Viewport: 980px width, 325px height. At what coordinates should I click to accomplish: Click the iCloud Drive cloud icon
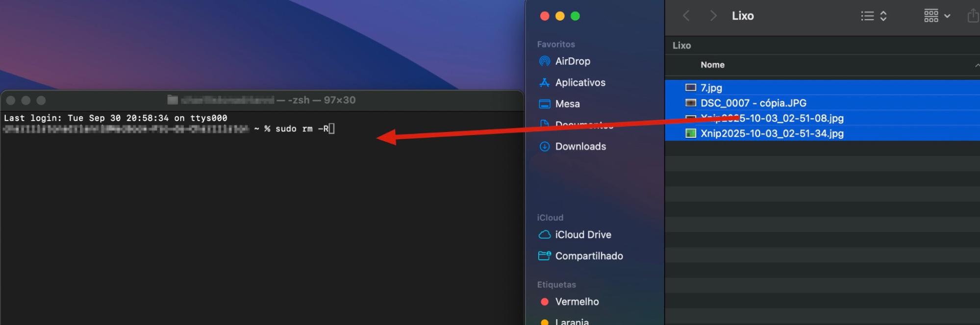(x=544, y=235)
